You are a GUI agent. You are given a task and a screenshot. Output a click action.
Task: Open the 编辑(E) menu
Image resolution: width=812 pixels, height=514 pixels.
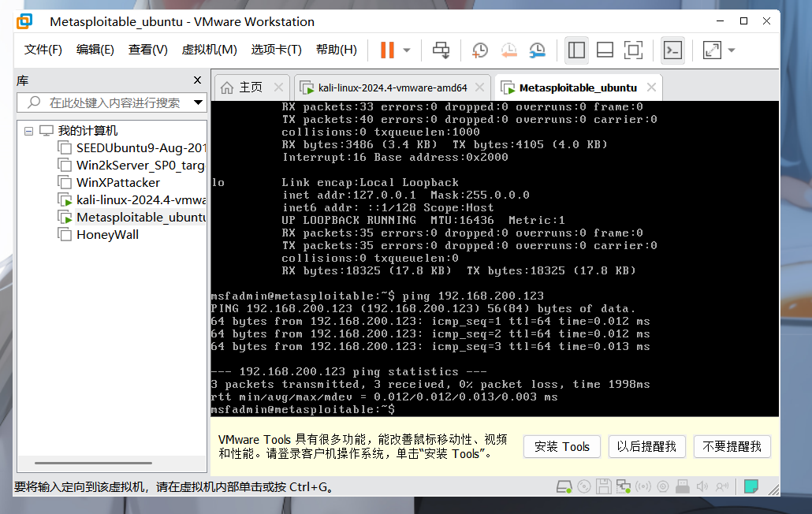[95, 50]
